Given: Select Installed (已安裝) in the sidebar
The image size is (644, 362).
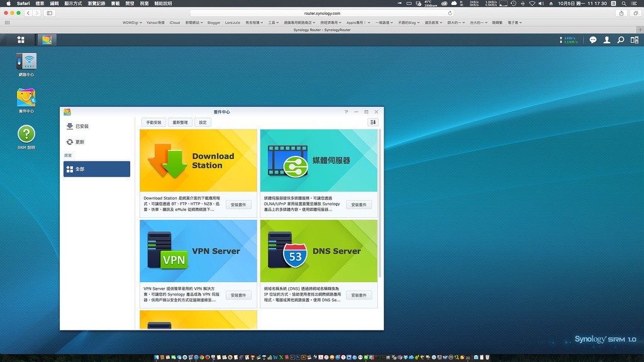Looking at the screenshot, I should click(x=97, y=126).
